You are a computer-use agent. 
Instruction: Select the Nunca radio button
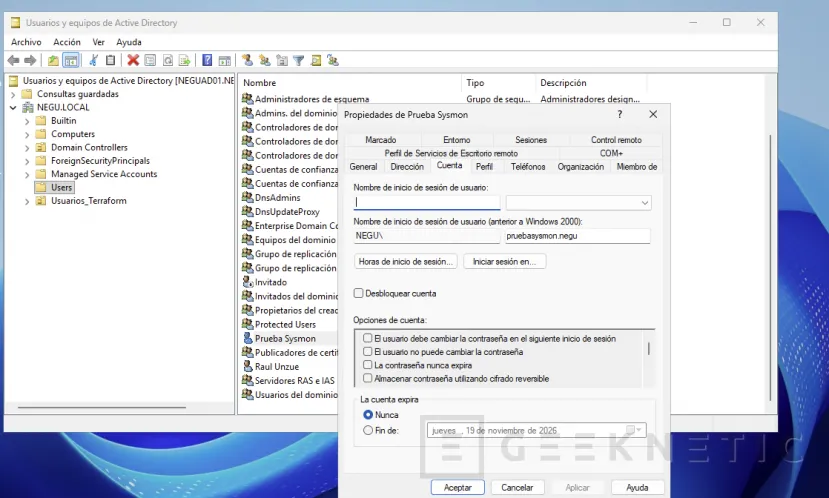[x=368, y=415]
